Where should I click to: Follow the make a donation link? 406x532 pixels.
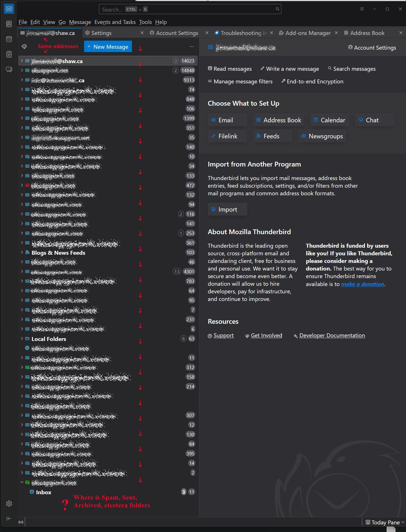point(362,284)
